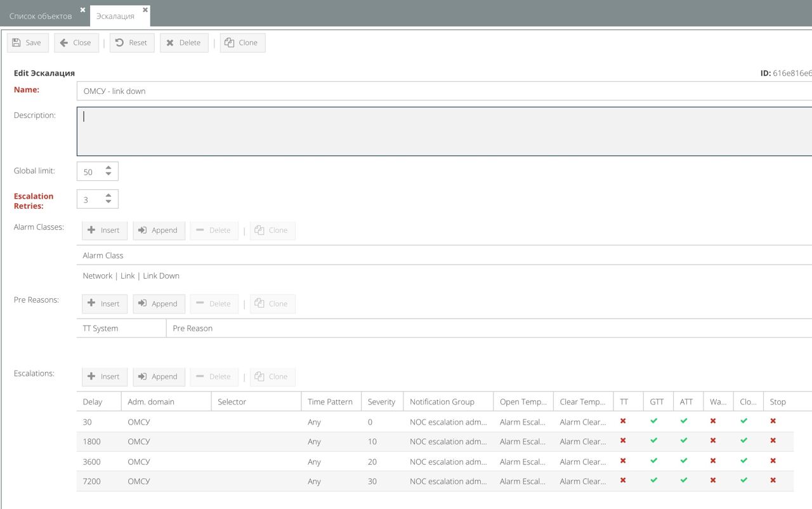Click the Selector column header
Viewport: 812px width, 509px height.
(256, 402)
